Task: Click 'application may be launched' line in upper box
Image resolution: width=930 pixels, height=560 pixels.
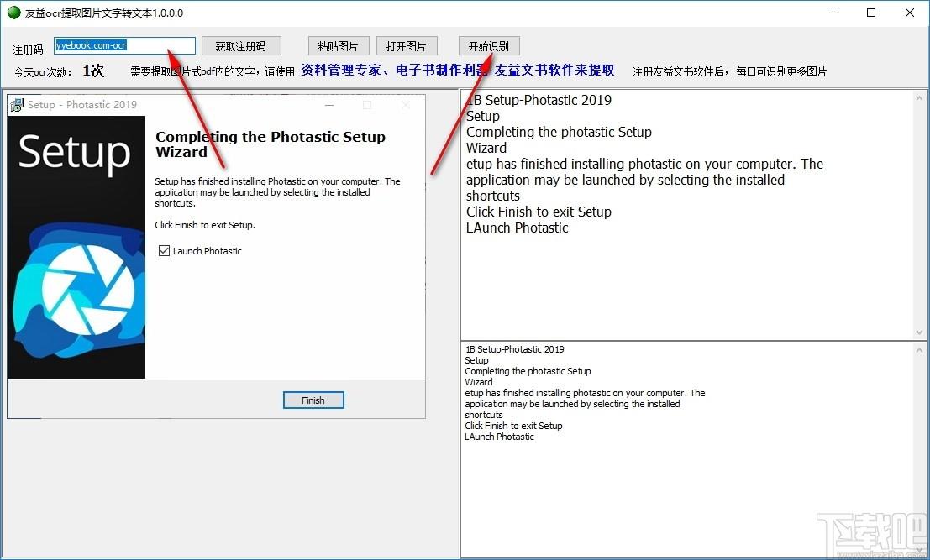Action: pyautogui.click(x=625, y=181)
